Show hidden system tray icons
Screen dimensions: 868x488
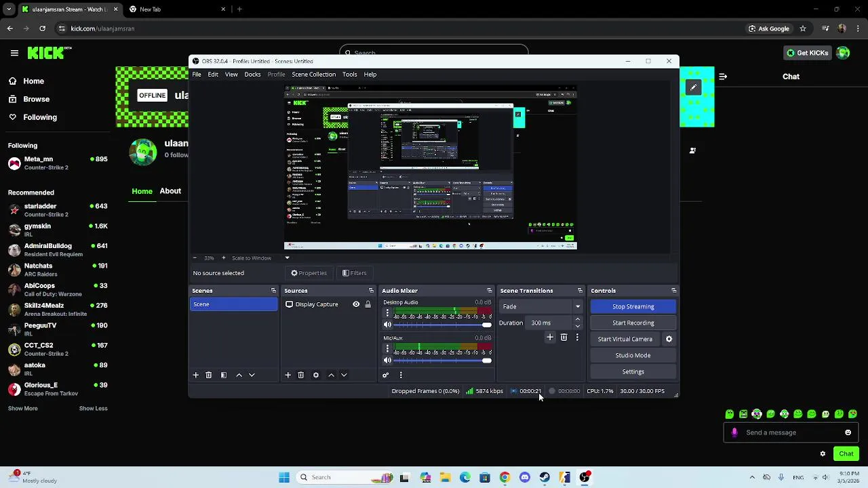click(x=752, y=477)
